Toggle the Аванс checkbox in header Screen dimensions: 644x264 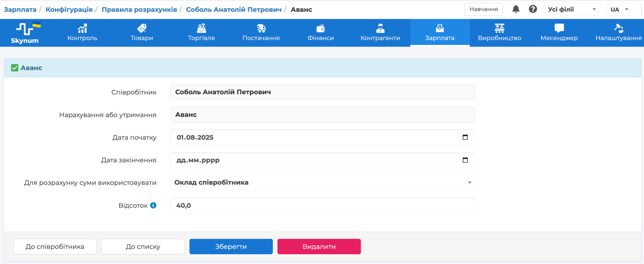(x=15, y=68)
